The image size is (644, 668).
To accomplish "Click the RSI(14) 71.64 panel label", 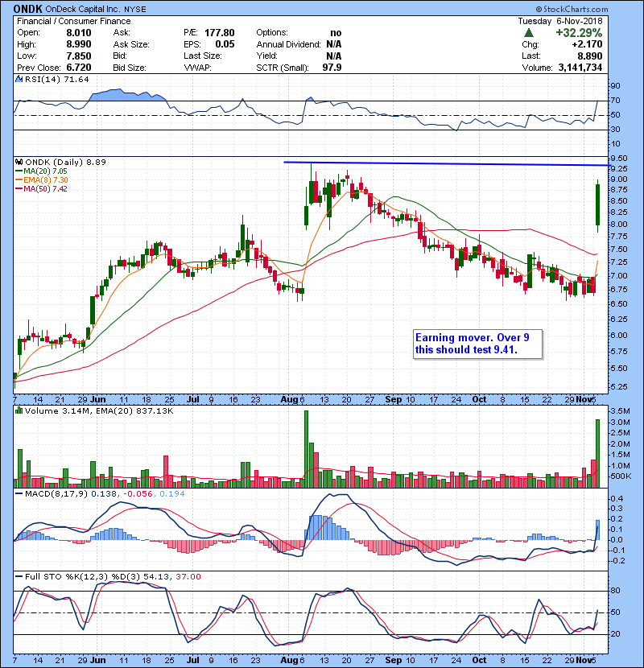I will point(56,79).
